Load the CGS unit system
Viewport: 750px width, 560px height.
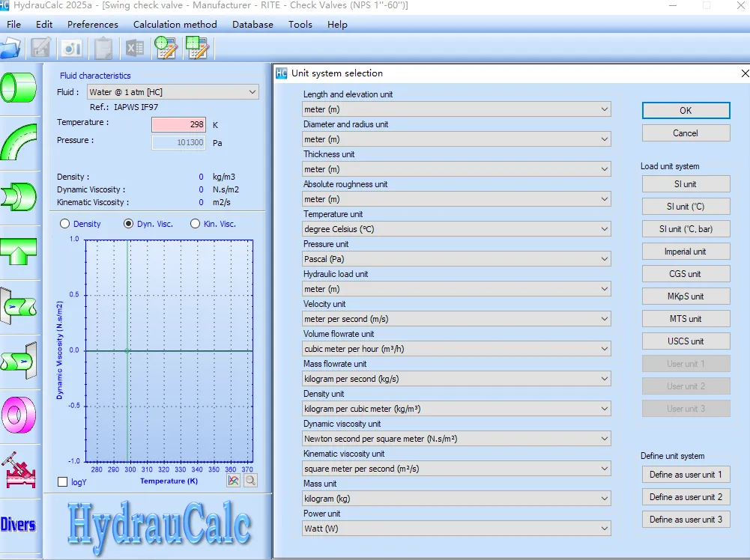point(686,274)
